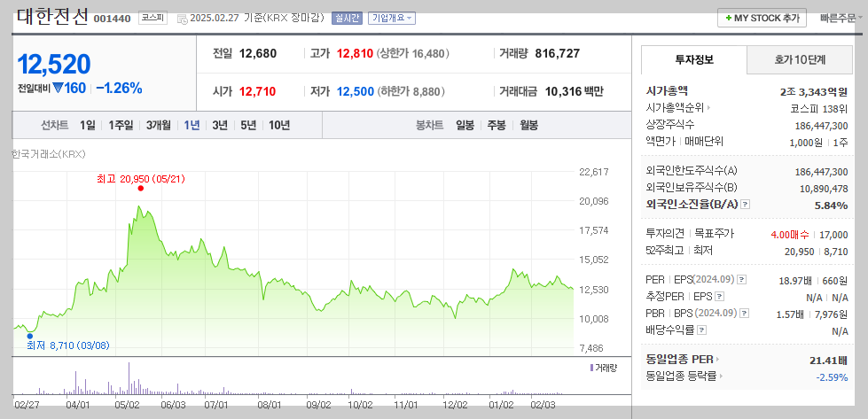Click the 52주 values 20,950 | 8,710
The image size is (868, 419).
[x=816, y=252]
